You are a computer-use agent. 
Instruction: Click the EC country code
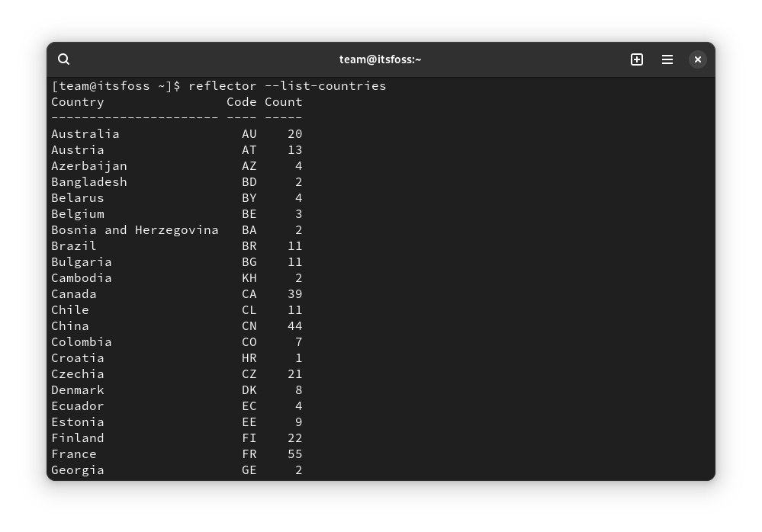click(249, 406)
